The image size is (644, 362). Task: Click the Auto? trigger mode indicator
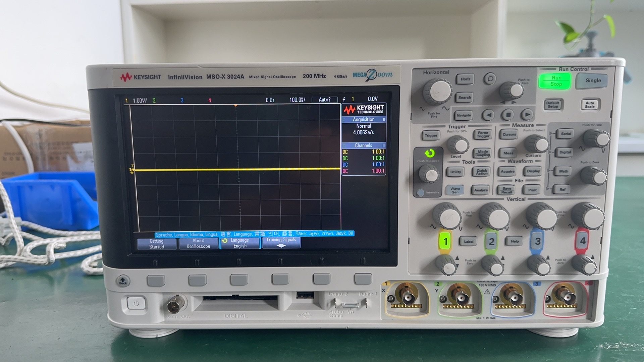(324, 100)
